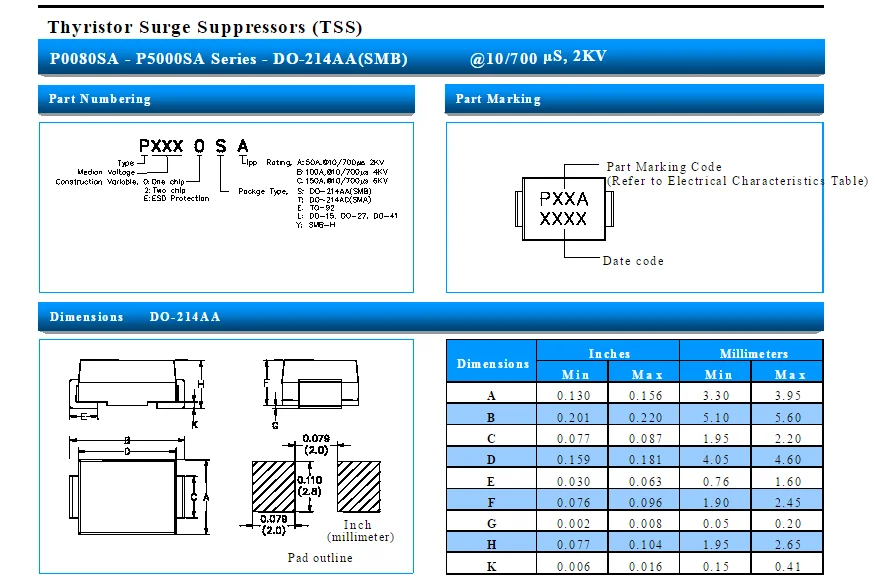Select the 'Y: SMB-H' package option
875x583 pixels.
coord(316,225)
